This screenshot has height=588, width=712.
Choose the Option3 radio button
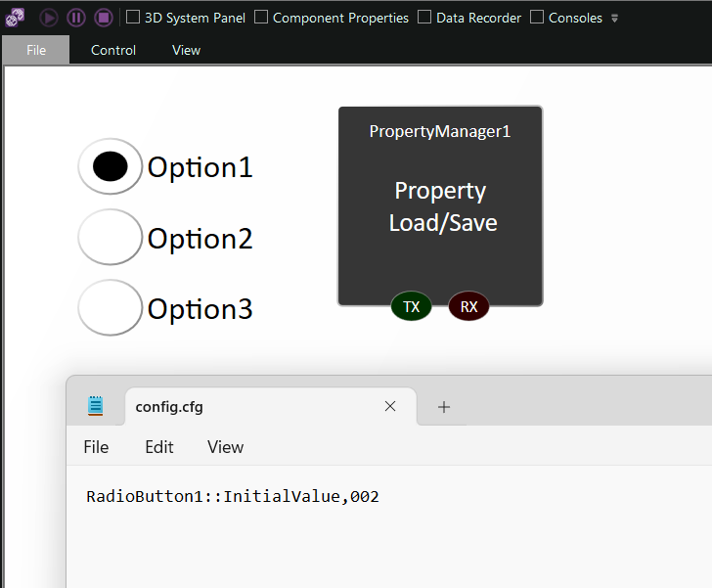point(111,308)
